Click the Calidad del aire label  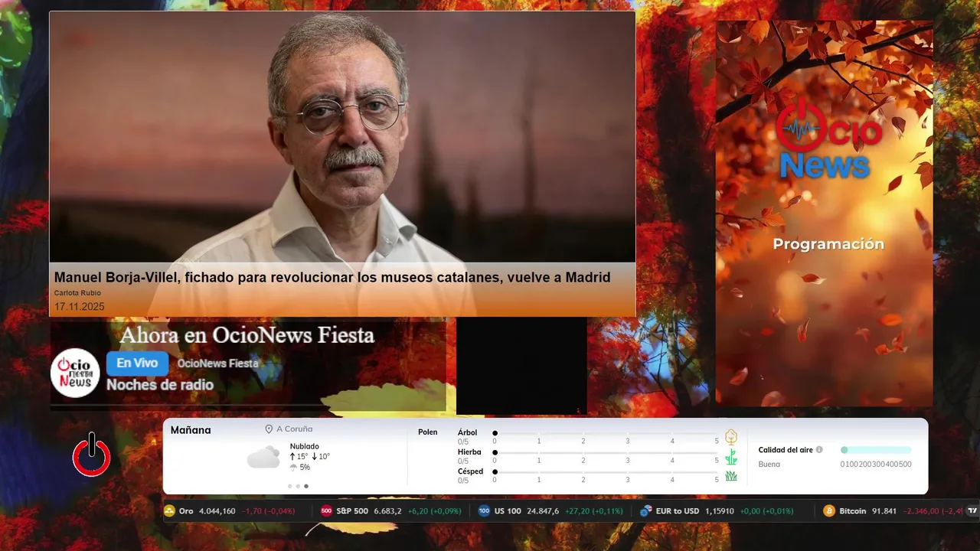(x=786, y=450)
